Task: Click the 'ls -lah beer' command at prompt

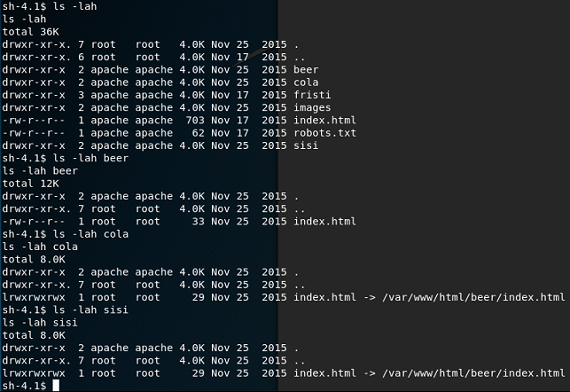Action: pyautogui.click(x=90, y=158)
